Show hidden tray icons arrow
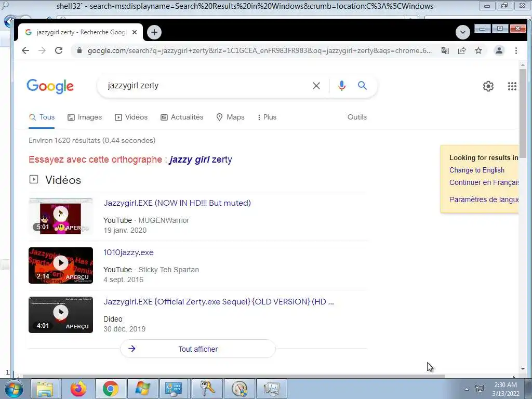 [x=467, y=389]
